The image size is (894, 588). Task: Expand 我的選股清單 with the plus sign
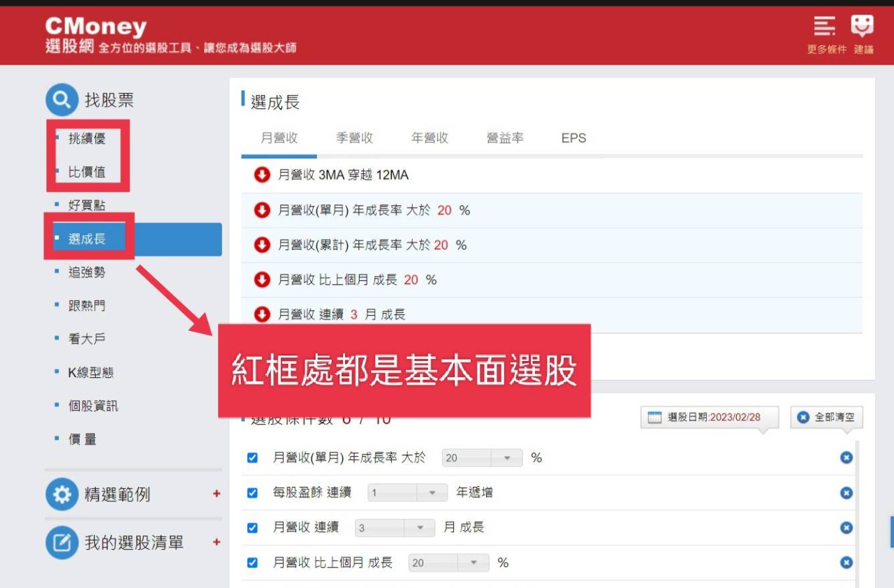click(x=217, y=542)
